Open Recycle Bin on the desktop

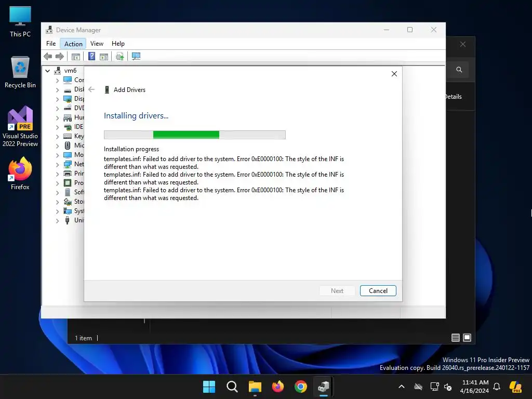20,72
